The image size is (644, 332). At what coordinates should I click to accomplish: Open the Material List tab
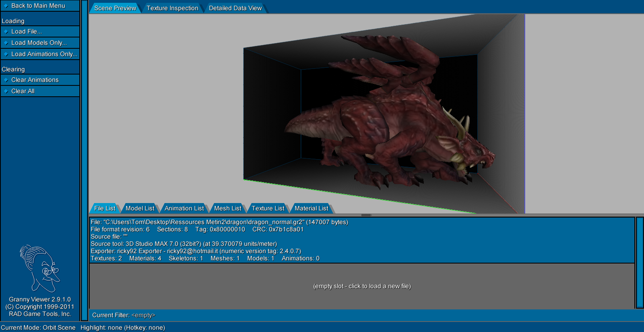click(311, 208)
